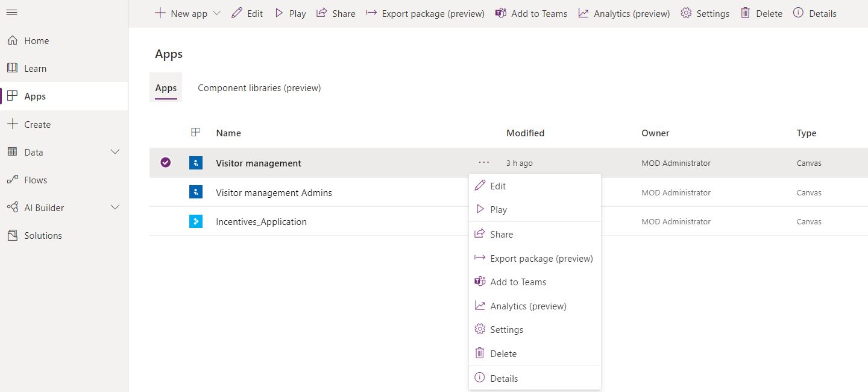Click the Home icon in the sidebar
This screenshot has height=392, width=868.
pos(12,40)
